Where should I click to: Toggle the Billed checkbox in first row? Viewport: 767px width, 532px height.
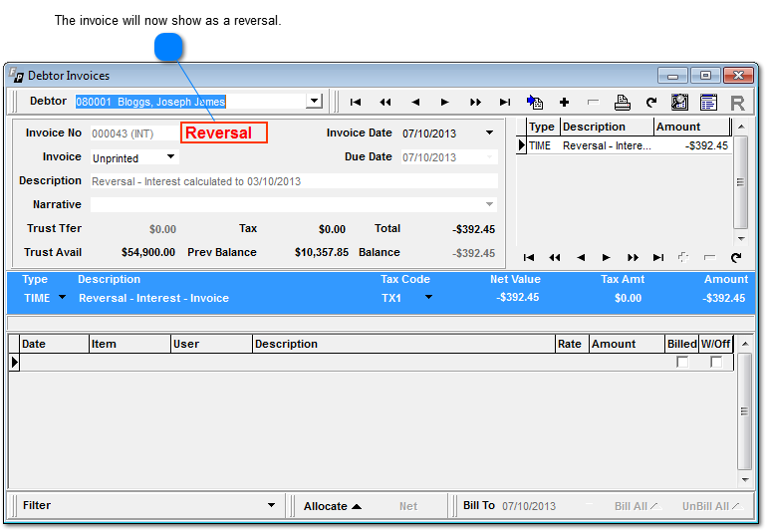(682, 363)
